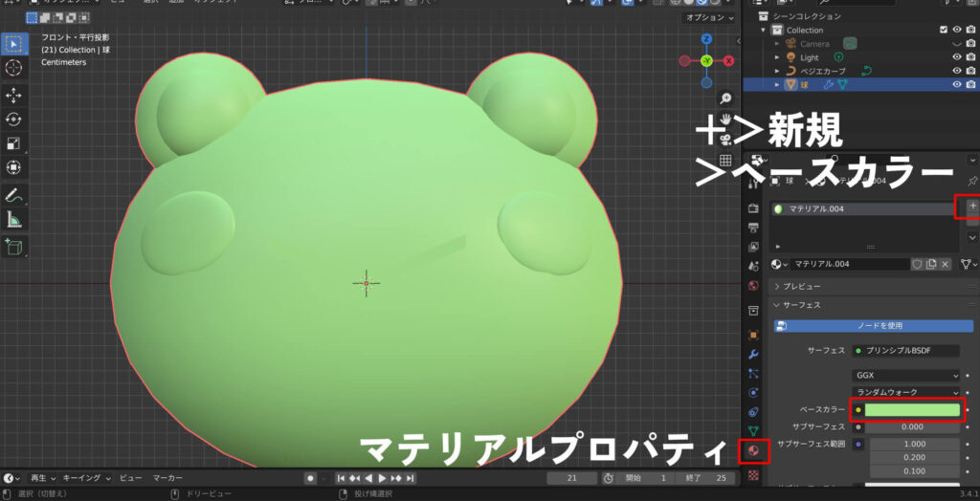Open the ランダムウォーク subsurface method dropdown
This screenshot has width=980, height=501.
(x=905, y=392)
